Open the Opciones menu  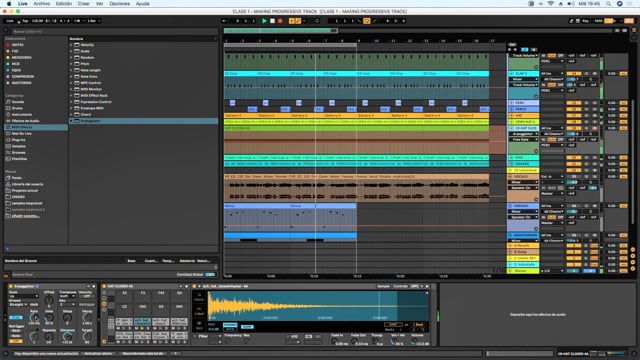point(120,4)
